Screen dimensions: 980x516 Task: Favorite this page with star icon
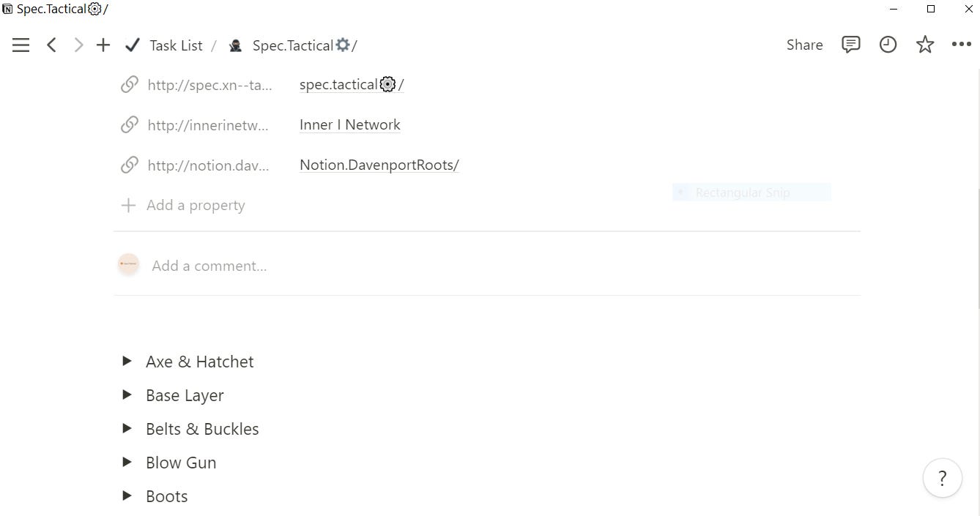pos(925,45)
